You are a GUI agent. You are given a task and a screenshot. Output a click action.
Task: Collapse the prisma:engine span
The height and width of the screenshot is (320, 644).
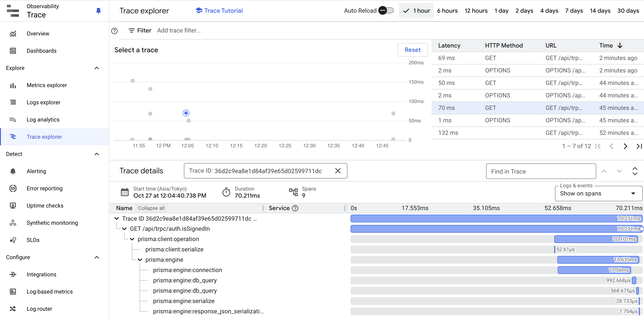pyautogui.click(x=140, y=260)
